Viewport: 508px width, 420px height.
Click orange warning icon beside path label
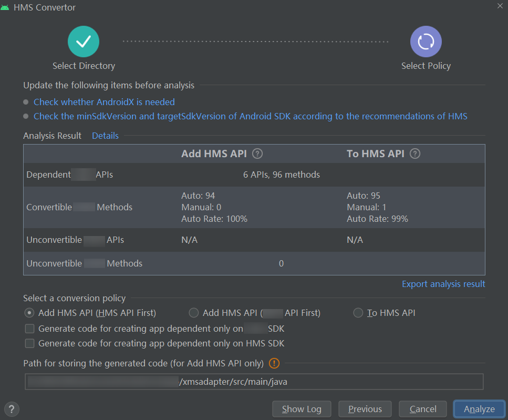pyautogui.click(x=274, y=363)
